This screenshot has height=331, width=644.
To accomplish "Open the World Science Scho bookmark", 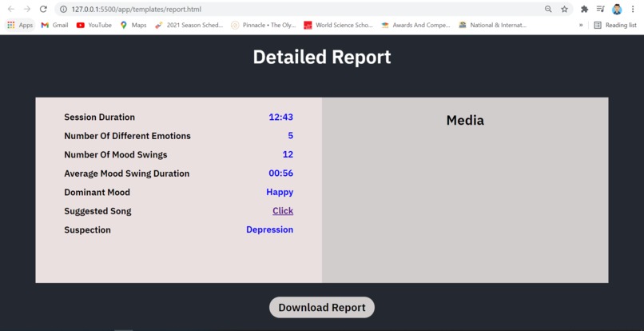I will coord(338,25).
